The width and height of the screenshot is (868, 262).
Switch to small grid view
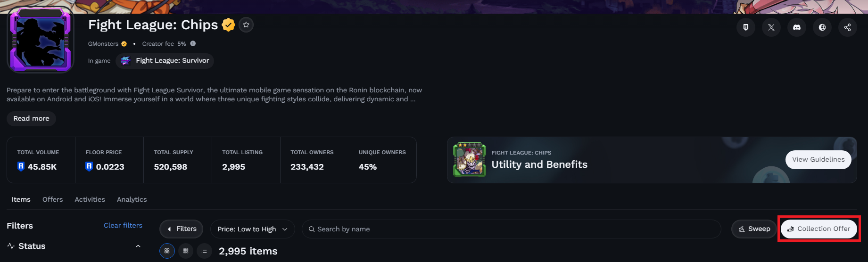[x=186, y=251]
